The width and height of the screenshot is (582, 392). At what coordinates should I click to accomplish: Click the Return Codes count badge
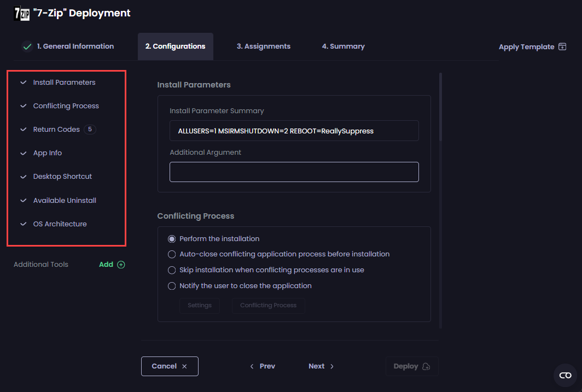[90, 130]
